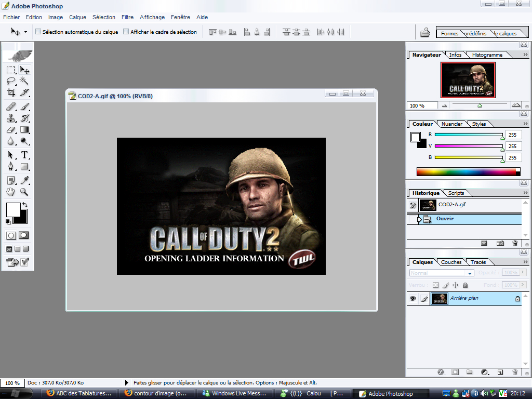This screenshot has width=532, height=399.
Task: Enable Sélection automatique du calque checkbox
Action: (38, 32)
